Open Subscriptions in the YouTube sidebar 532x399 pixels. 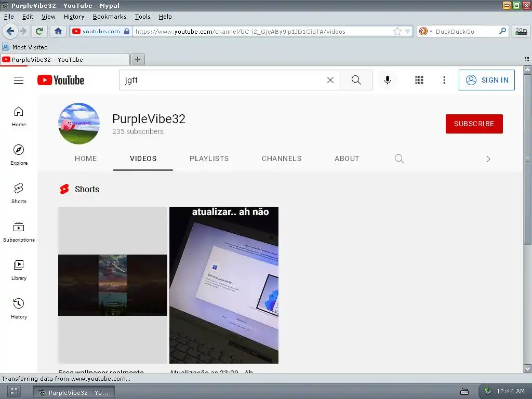tap(19, 232)
